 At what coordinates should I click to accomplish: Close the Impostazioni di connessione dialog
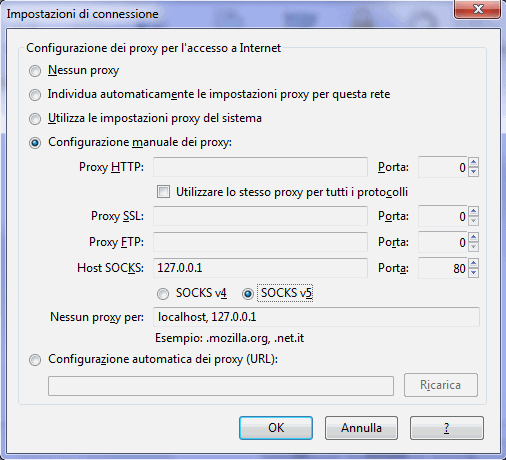click(x=478, y=9)
